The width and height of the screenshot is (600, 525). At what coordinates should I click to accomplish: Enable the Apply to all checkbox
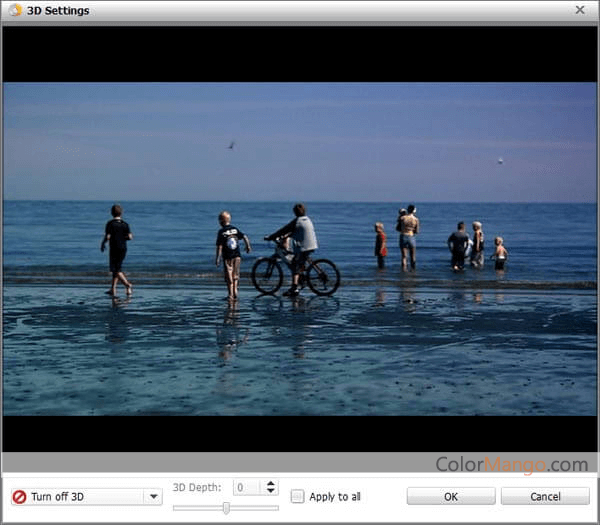297,496
